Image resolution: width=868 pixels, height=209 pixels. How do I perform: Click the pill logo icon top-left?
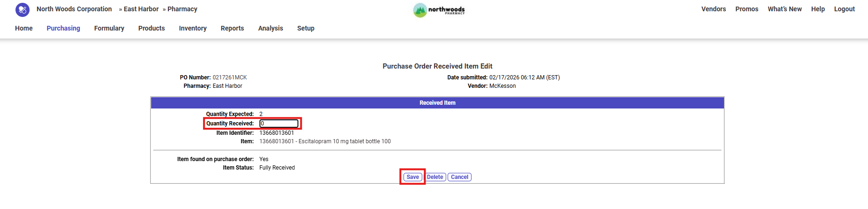pos(22,9)
